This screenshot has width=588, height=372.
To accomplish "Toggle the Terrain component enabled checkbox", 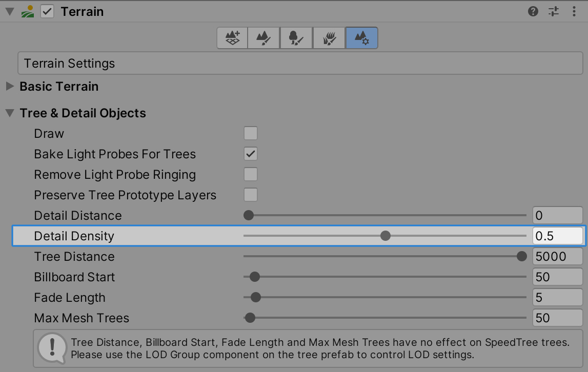I will [x=46, y=11].
